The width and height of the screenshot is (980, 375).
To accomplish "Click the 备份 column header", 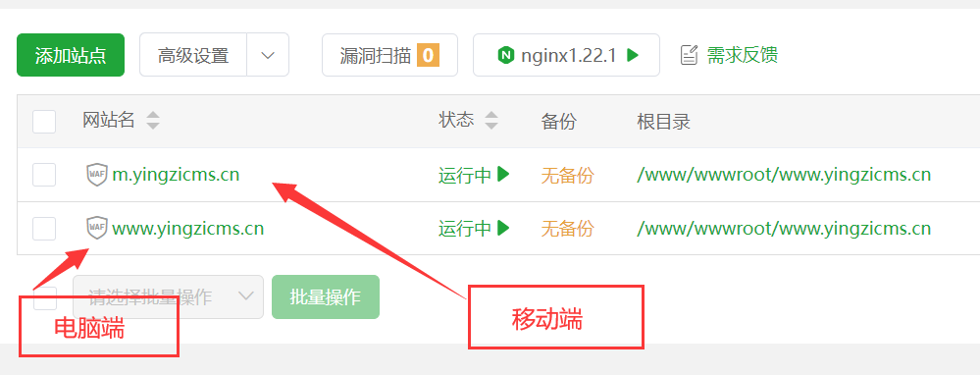I will 558,122.
